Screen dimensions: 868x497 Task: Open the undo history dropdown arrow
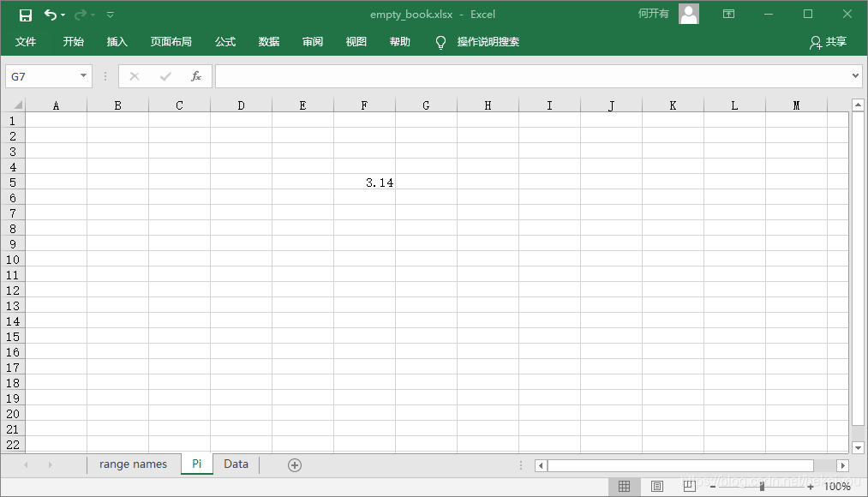(63, 15)
